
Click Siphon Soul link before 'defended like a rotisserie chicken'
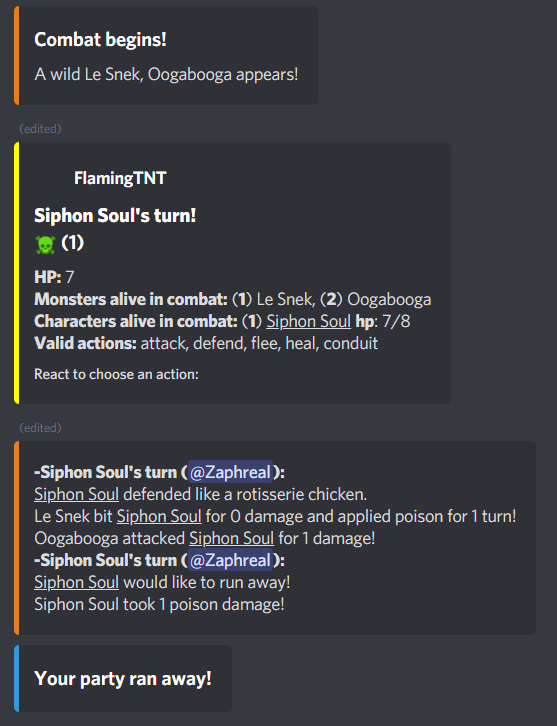click(76, 494)
